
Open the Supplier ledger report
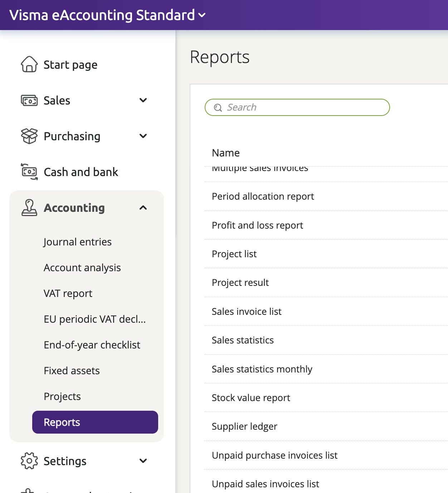244,426
